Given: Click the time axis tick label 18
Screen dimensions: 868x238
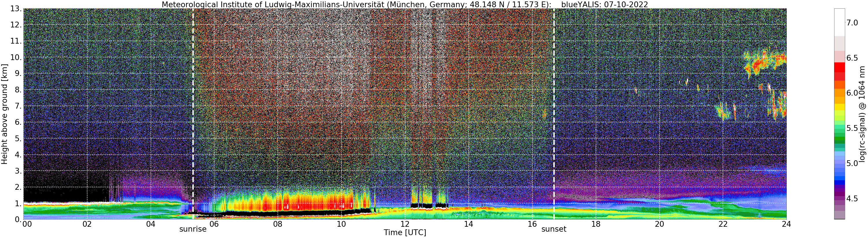Looking at the screenshot, I should 596,224.
